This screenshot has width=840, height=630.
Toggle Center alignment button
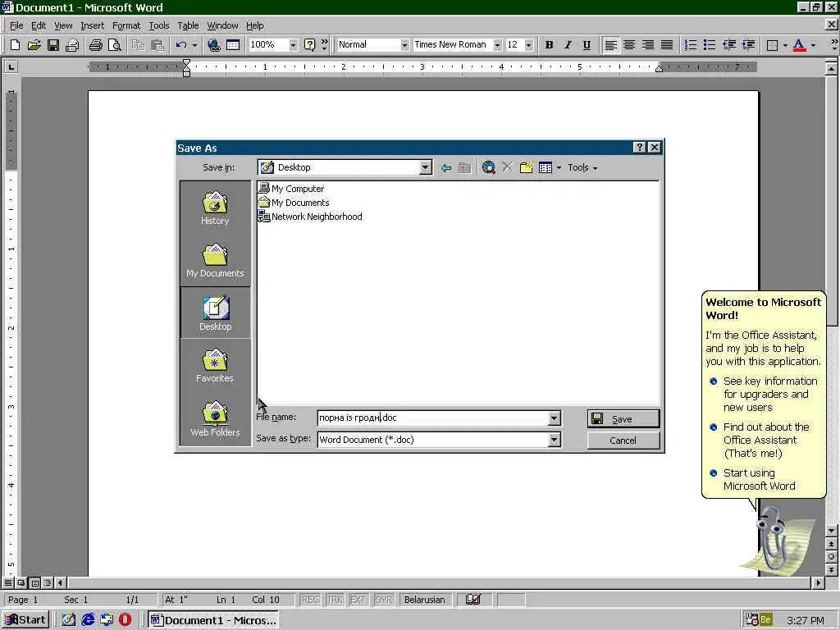coord(629,45)
